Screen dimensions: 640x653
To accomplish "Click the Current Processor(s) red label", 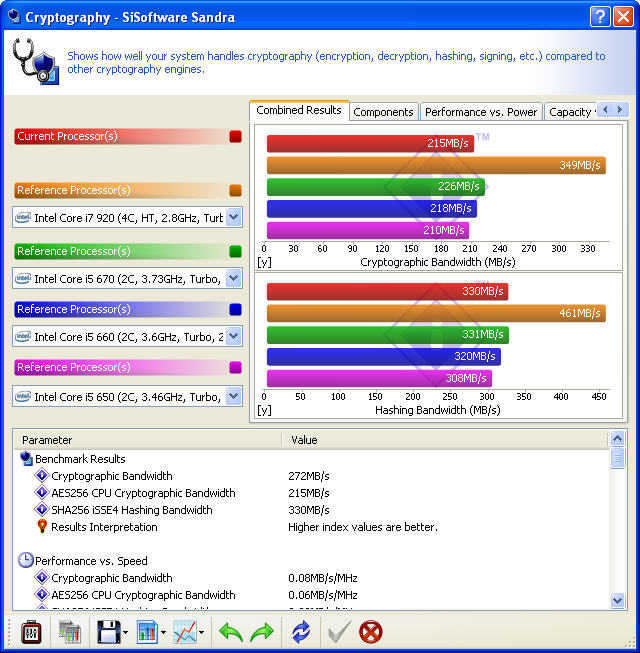I will [x=121, y=137].
